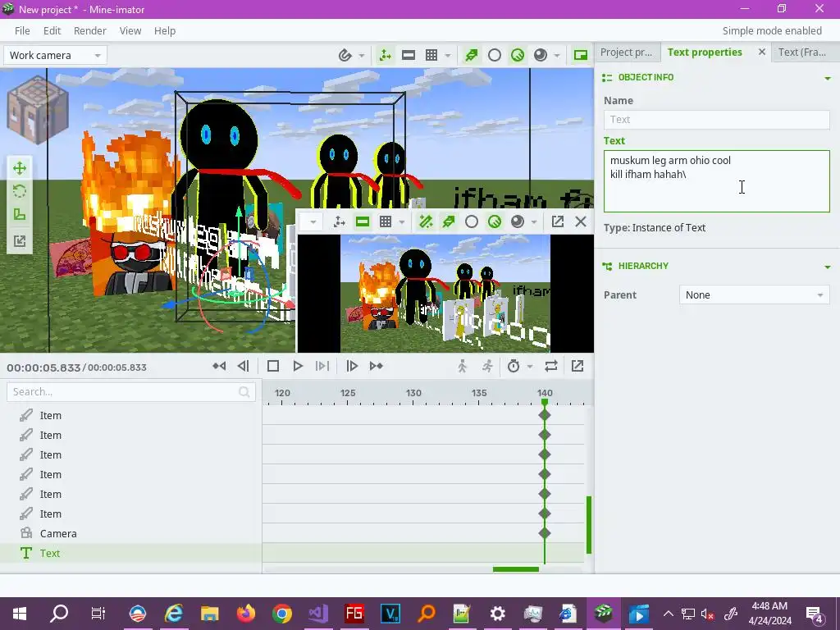Toggle transform gizmo in main view toolbar
Screen dimensions: 840x630
386,55
